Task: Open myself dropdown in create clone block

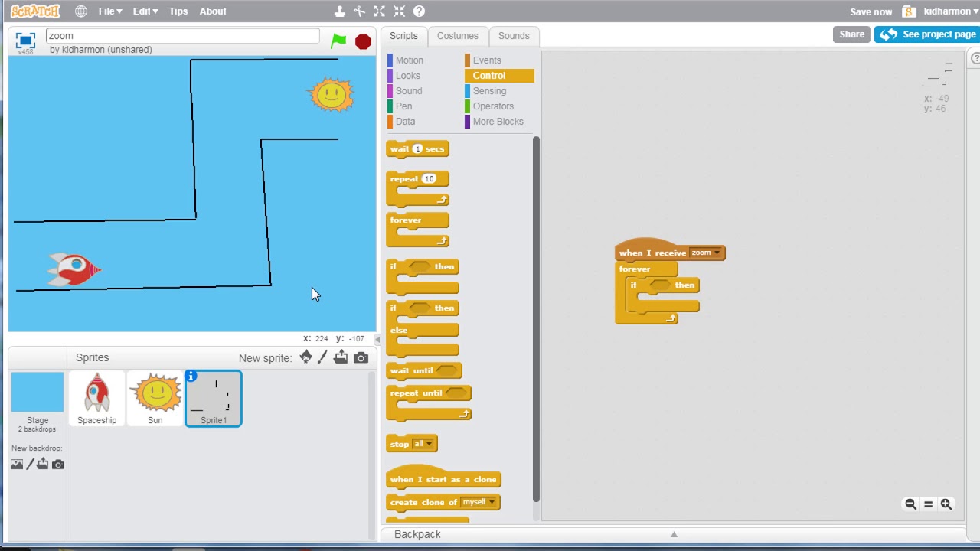Action: pos(491,503)
